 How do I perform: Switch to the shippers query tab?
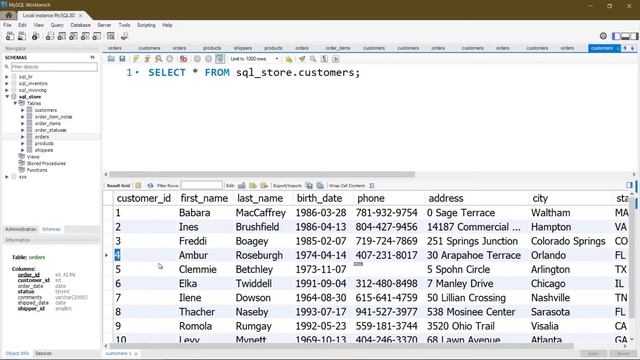[243, 48]
